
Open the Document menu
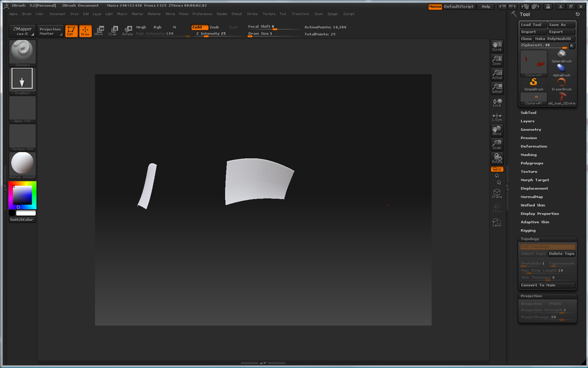coord(57,14)
